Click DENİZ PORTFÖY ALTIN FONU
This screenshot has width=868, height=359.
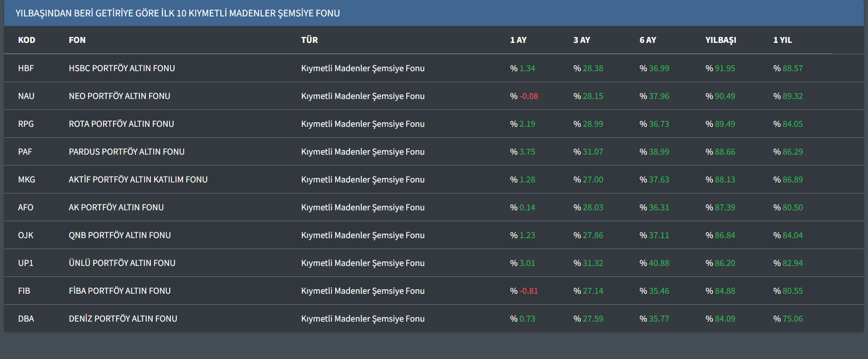123,319
